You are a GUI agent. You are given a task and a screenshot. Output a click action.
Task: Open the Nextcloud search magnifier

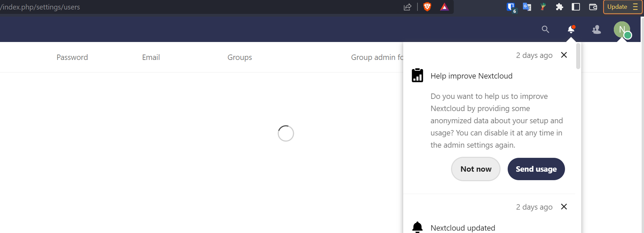[545, 29]
